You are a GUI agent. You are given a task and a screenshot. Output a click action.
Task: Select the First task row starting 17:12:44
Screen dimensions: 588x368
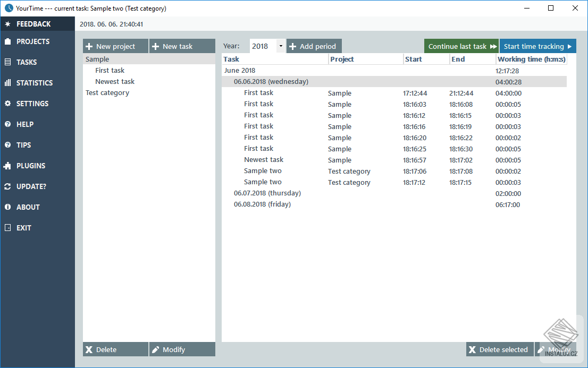click(394, 93)
